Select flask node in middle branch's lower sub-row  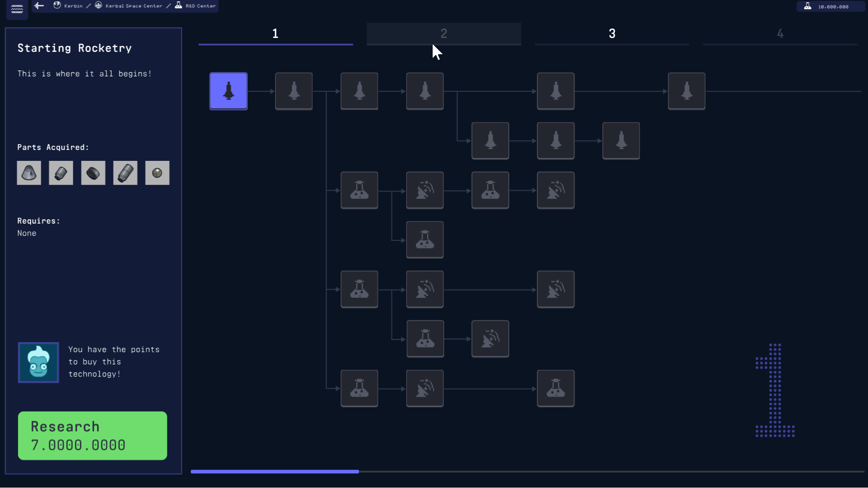click(425, 339)
